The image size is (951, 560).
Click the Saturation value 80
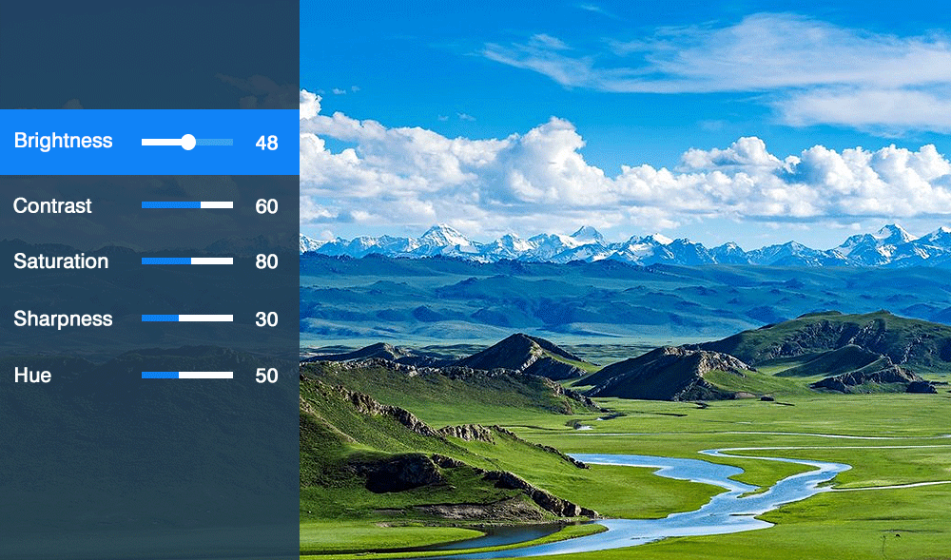pyautogui.click(x=267, y=261)
